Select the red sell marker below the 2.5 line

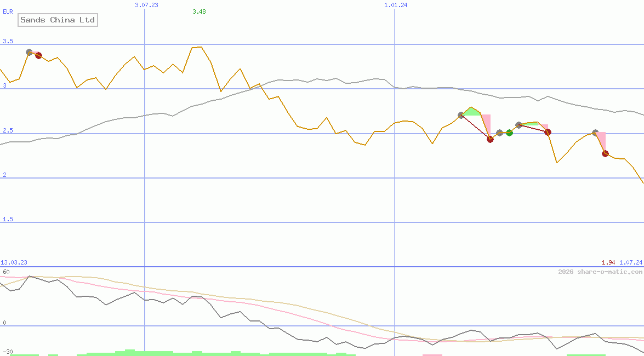pyautogui.click(x=490, y=139)
